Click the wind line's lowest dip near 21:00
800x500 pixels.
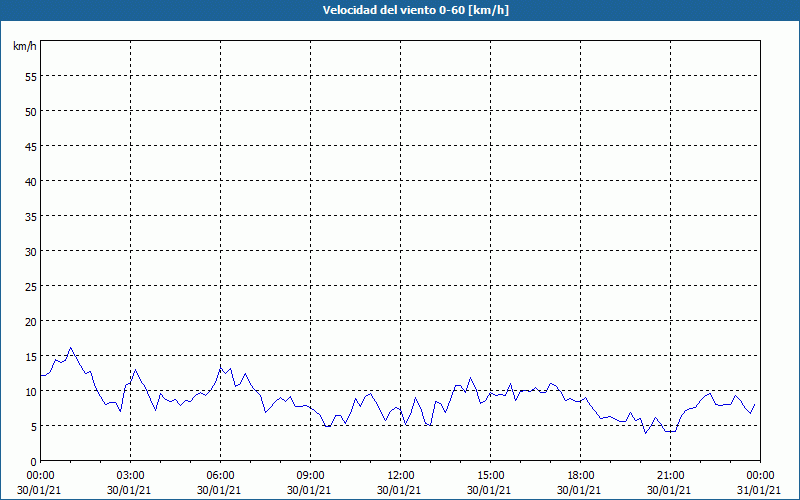pos(668,432)
